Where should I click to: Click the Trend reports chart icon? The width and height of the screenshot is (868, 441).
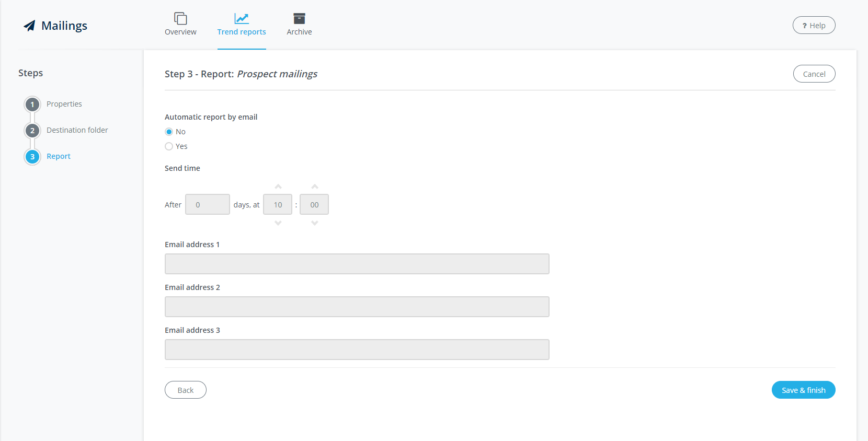242,18
